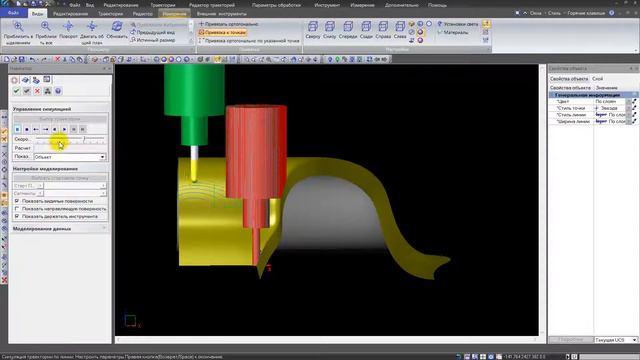Play simulation forward with blue triangle

coord(64,129)
